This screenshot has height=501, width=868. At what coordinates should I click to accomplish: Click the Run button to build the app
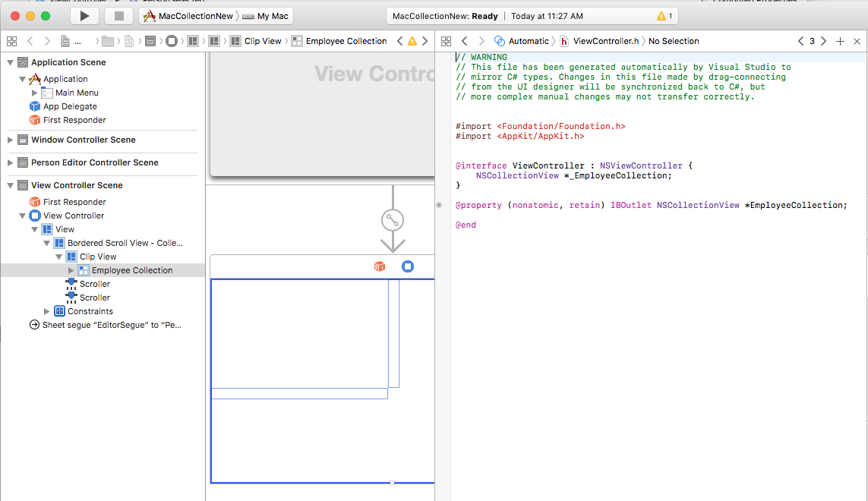point(84,15)
